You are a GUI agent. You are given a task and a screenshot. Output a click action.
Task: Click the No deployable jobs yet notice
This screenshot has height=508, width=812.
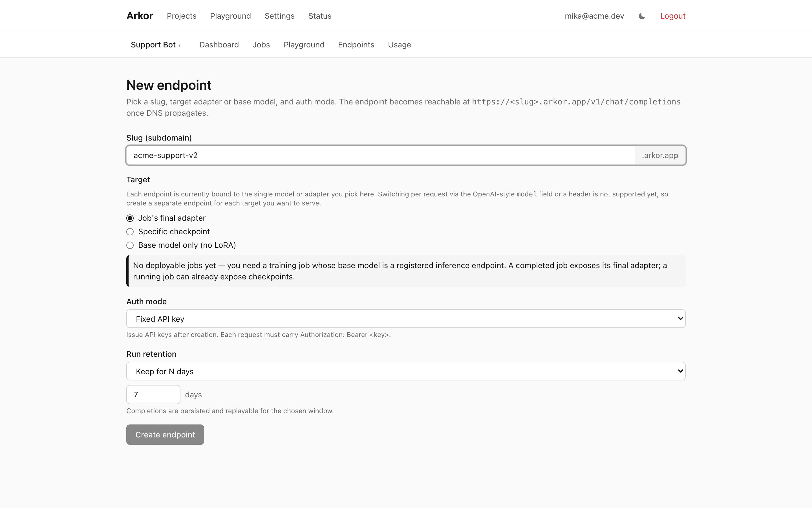click(406, 271)
